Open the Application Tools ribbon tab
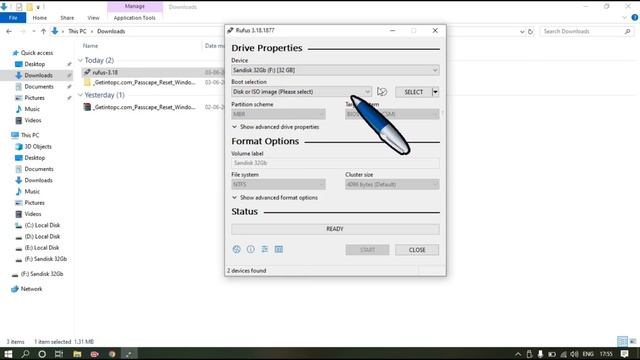 click(135, 18)
